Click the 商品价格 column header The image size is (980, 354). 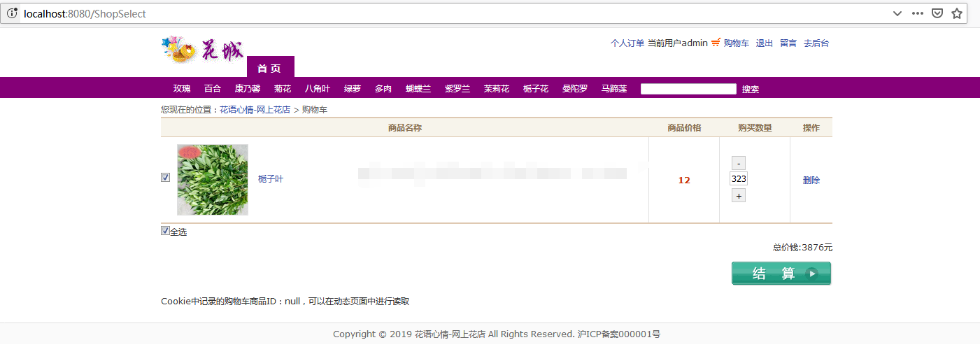pos(684,127)
